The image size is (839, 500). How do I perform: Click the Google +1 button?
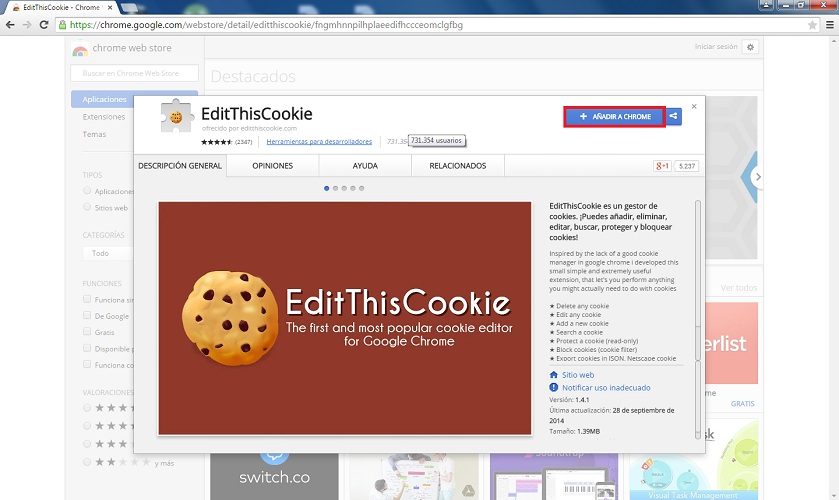[x=662, y=166]
